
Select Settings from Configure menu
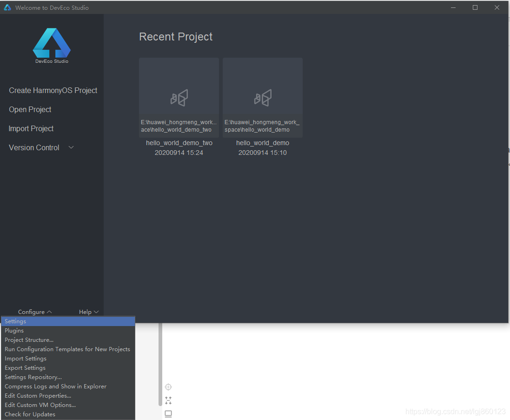[x=68, y=321]
